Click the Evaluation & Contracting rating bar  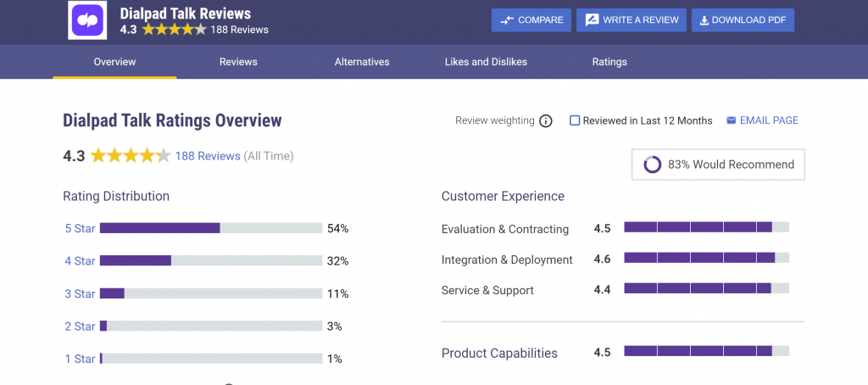click(706, 227)
